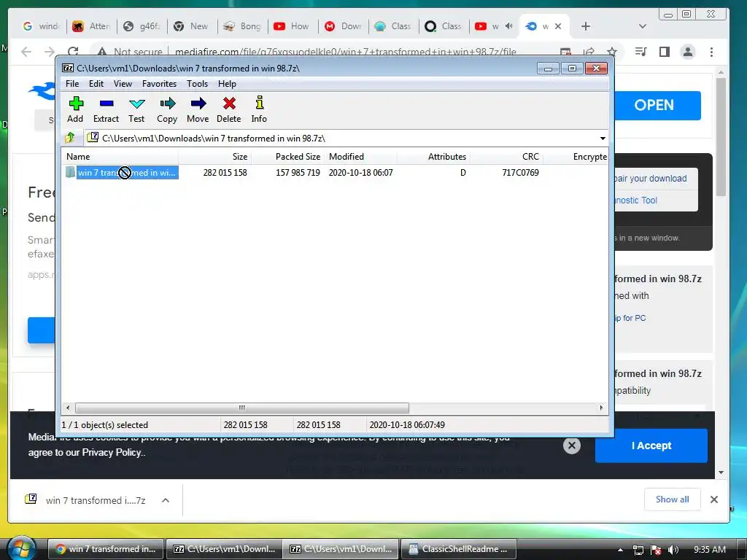Expand the Chrome tab search chevron
Screen dimensions: 747x560
[x=642, y=26]
